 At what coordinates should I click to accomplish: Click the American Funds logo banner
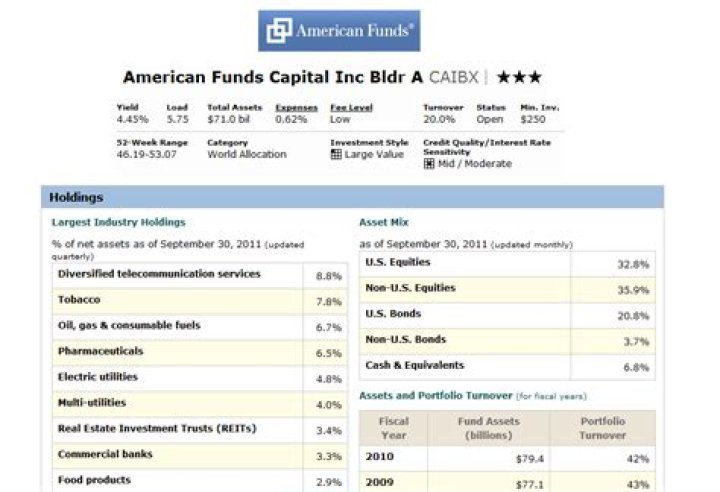[x=339, y=31]
